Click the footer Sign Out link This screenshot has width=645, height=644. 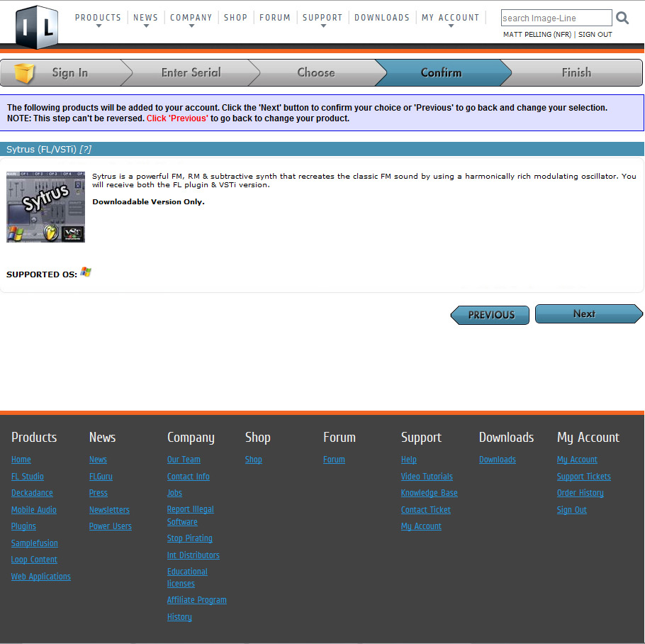pyautogui.click(x=572, y=510)
